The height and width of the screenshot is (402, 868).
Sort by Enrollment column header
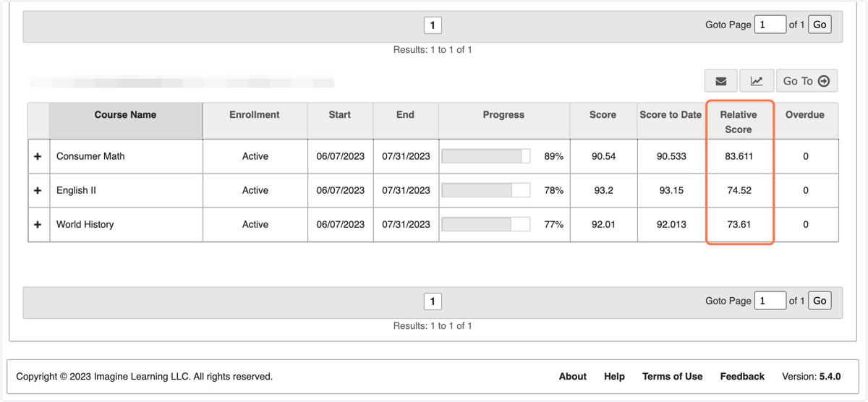point(255,121)
